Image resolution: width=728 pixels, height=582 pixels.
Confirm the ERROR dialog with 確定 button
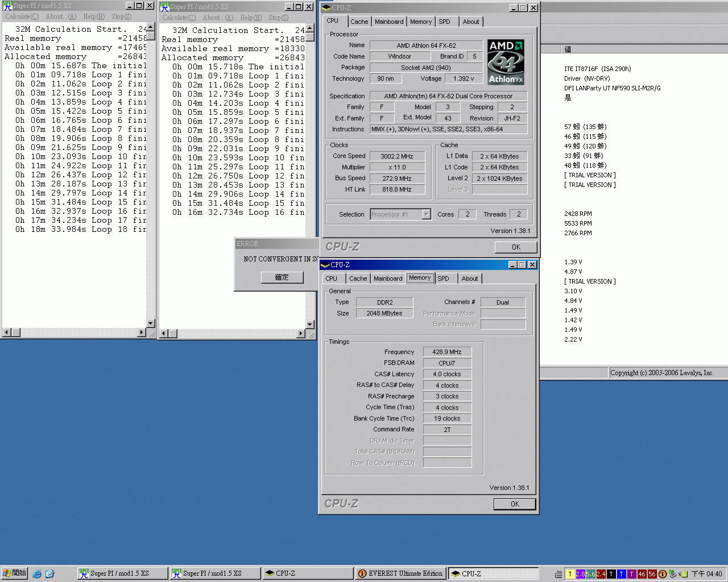[x=282, y=277]
